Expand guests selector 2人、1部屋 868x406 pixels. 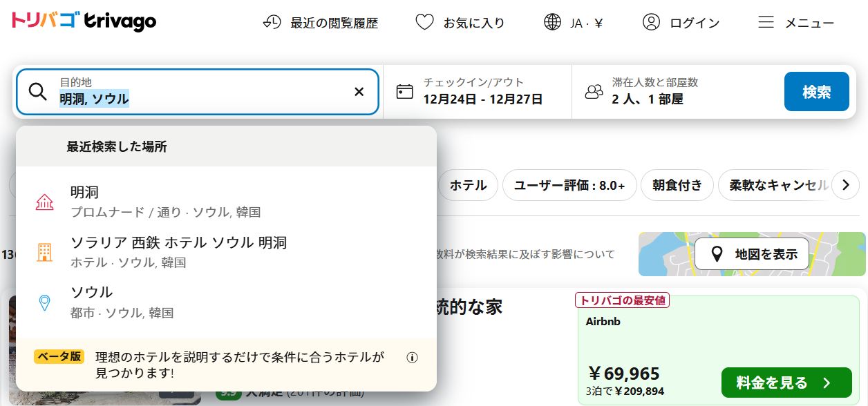click(x=648, y=99)
